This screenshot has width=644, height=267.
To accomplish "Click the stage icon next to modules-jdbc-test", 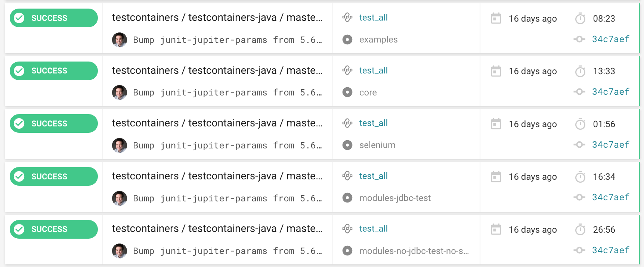I will pyautogui.click(x=347, y=198).
